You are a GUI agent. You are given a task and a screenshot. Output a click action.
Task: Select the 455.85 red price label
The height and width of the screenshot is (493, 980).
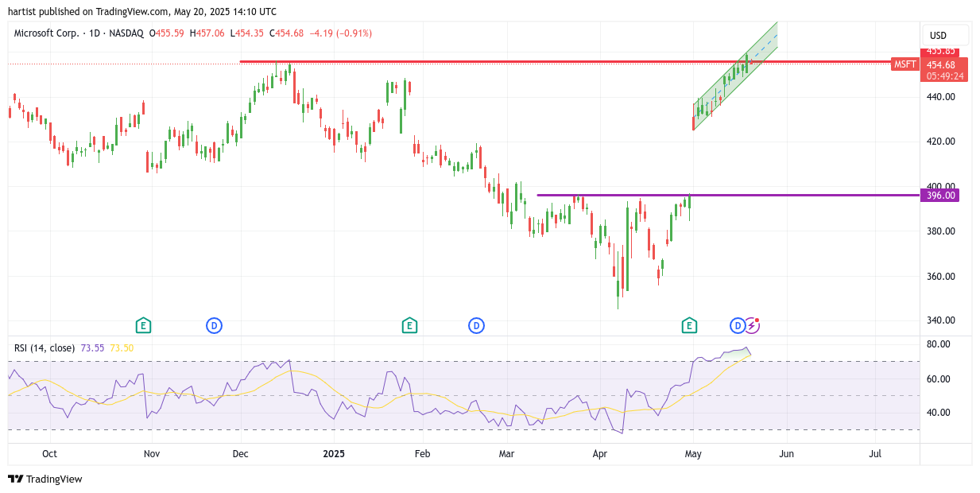(940, 52)
